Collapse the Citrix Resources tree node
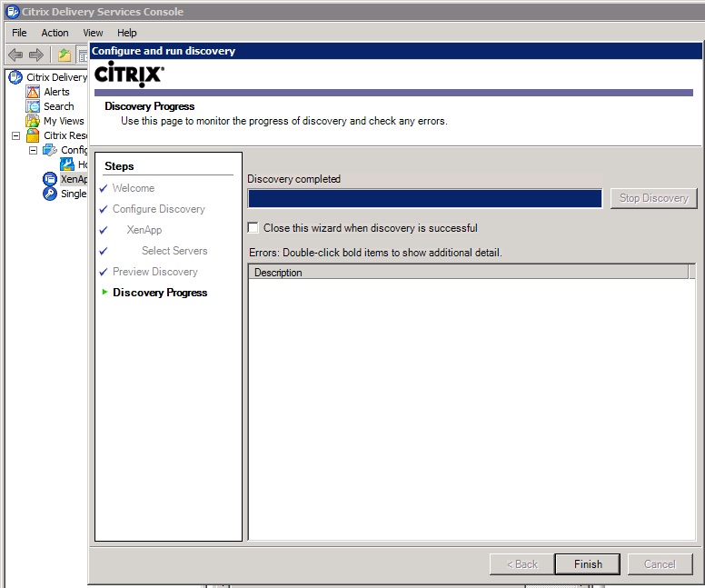This screenshot has height=588, width=705. 15,135
